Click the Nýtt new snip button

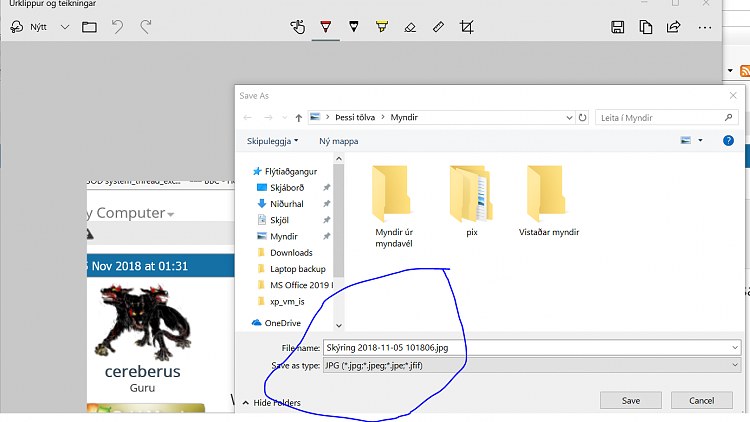(x=29, y=27)
